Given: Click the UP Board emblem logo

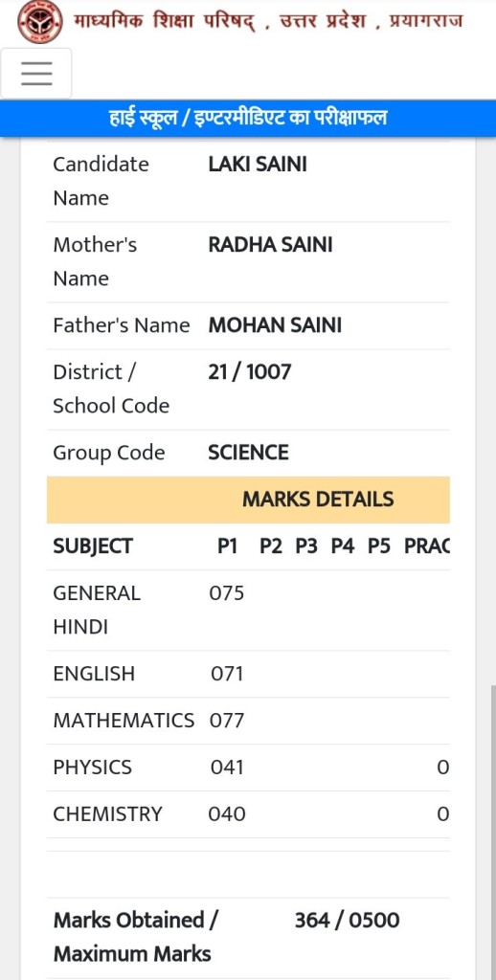Looking at the screenshot, I should click(x=39, y=22).
